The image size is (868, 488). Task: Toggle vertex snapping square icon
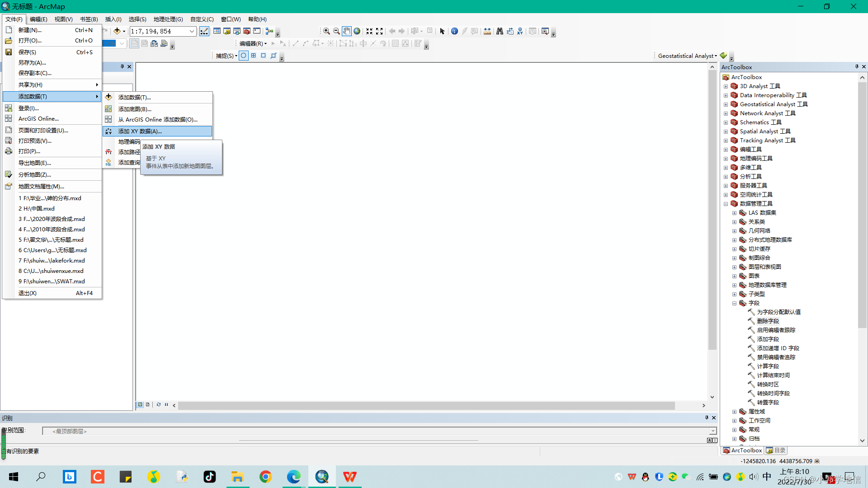tap(263, 56)
